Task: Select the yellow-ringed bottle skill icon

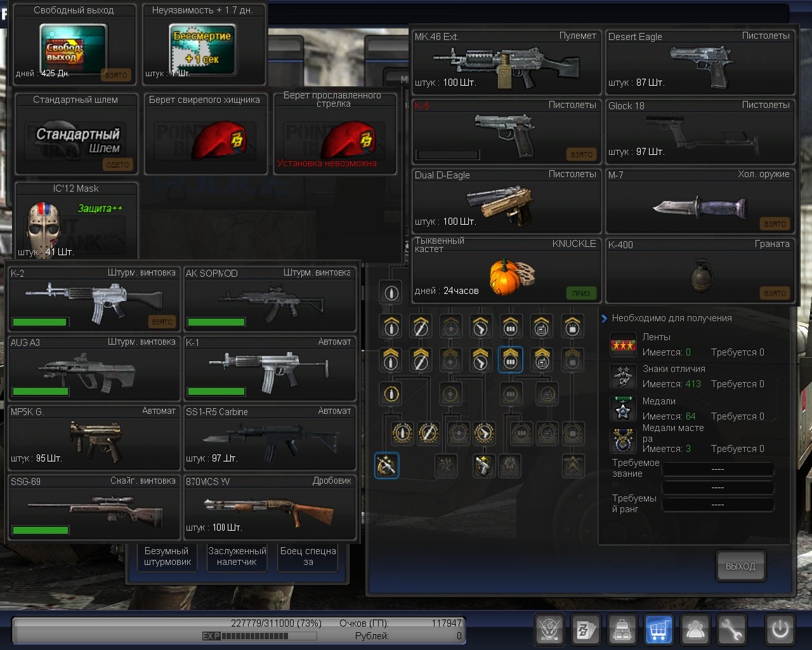Action: point(391,394)
